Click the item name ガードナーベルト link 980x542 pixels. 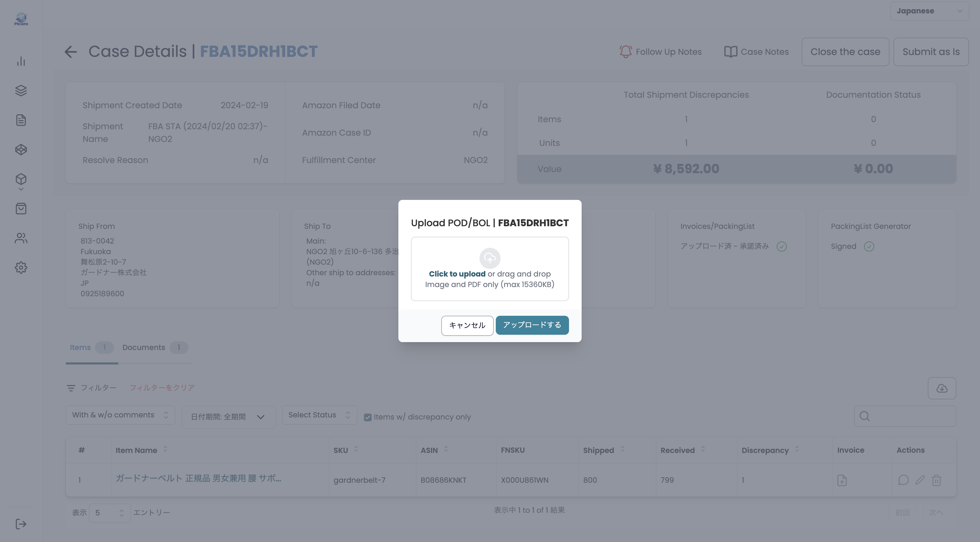coord(198,479)
